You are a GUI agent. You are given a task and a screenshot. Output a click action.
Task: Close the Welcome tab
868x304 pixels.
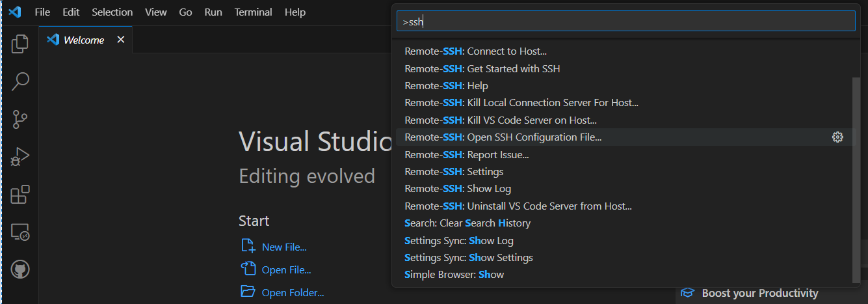[x=120, y=40]
